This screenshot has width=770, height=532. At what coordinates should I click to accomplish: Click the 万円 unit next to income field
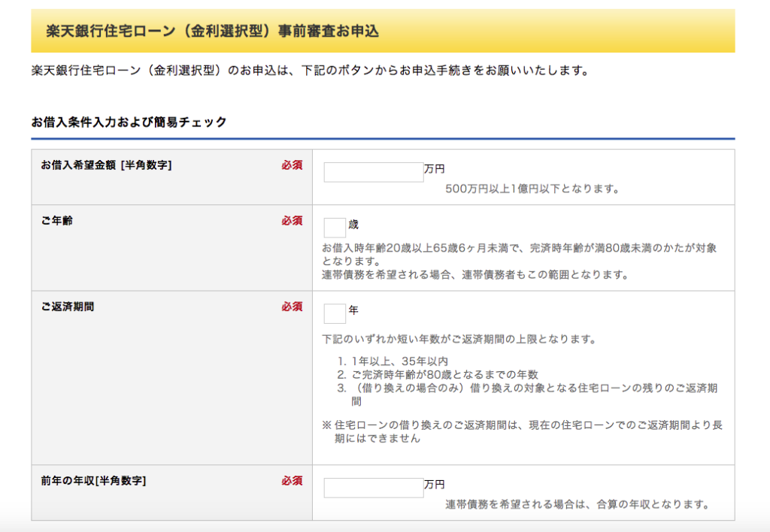coord(434,485)
